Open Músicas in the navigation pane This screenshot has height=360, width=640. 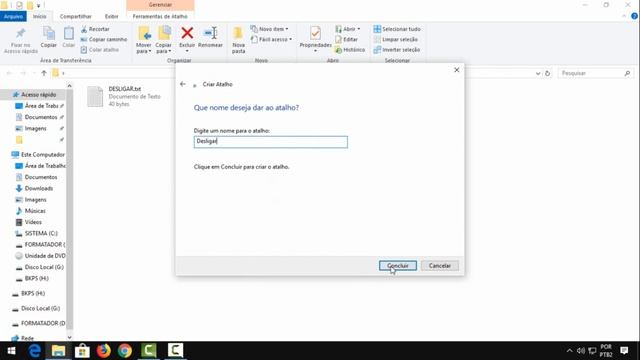coord(31,211)
